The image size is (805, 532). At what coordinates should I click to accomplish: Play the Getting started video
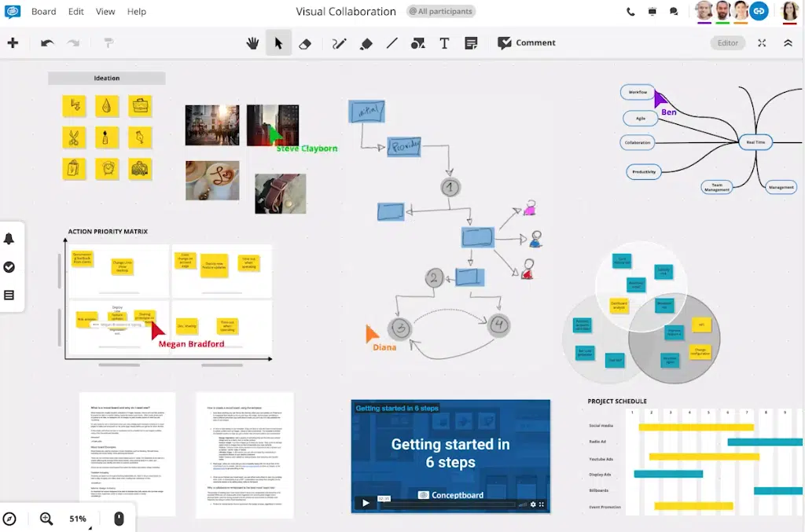point(365,503)
